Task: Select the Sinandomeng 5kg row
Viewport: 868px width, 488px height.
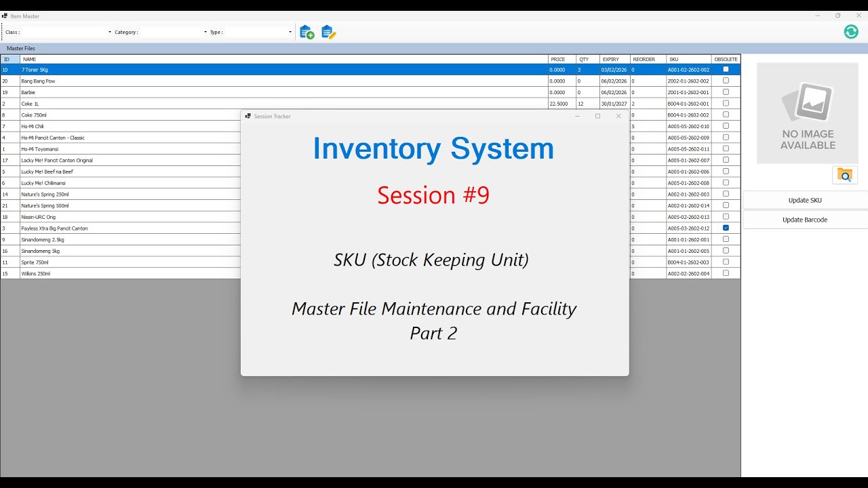Action: [121, 251]
